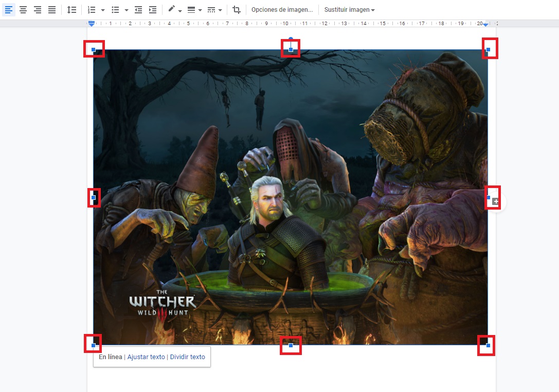Viewport: 559px width, 392px height.
Task: Open line spacing options
Action: tap(71, 10)
